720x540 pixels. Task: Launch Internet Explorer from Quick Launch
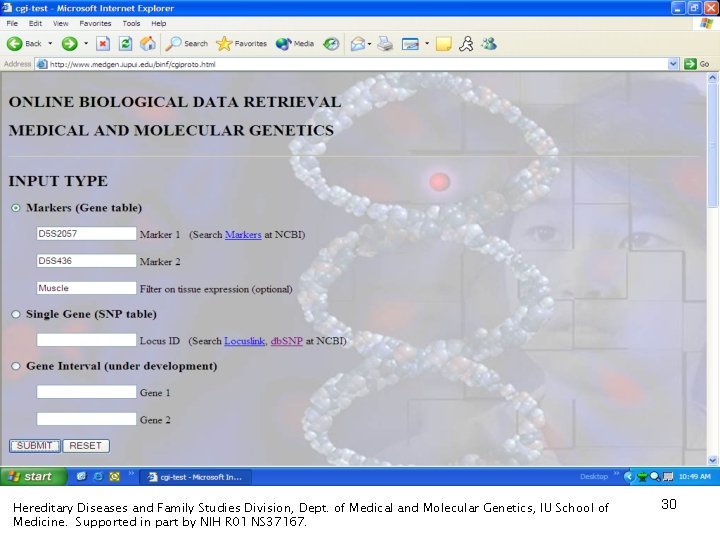[x=98, y=477]
